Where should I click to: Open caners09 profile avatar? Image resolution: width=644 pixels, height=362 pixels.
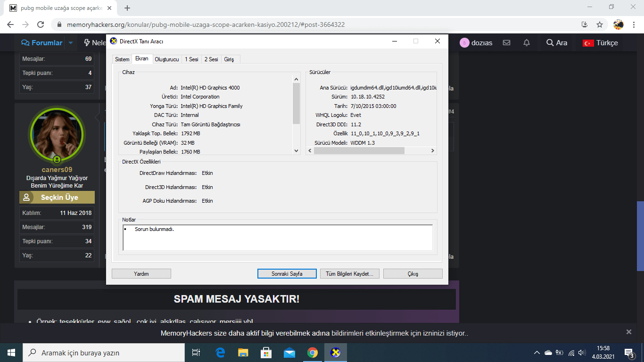point(57,135)
